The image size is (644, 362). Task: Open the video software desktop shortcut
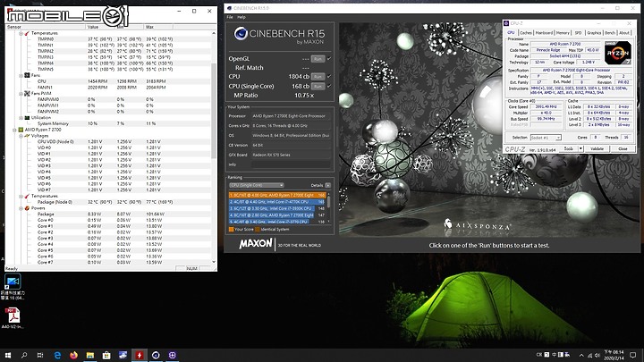(x=13, y=287)
